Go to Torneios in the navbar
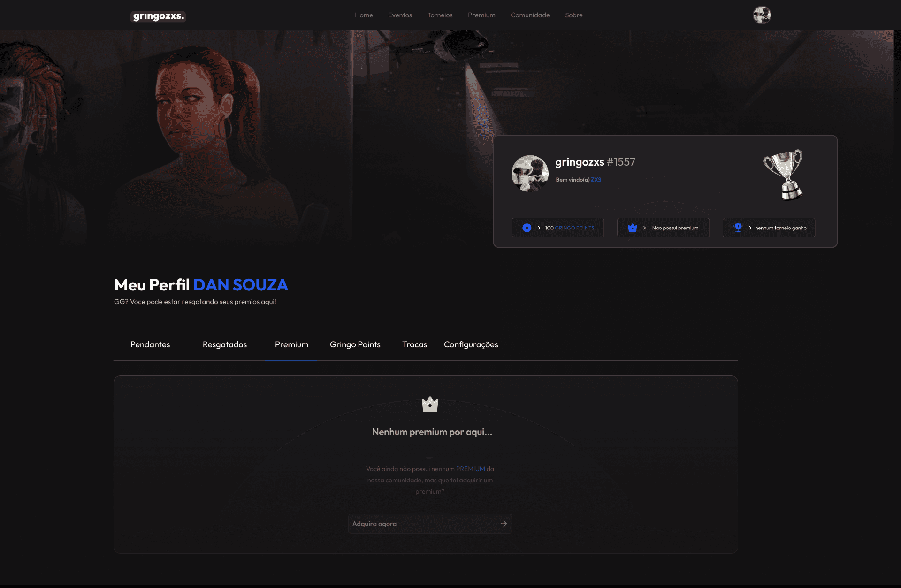 (440, 15)
